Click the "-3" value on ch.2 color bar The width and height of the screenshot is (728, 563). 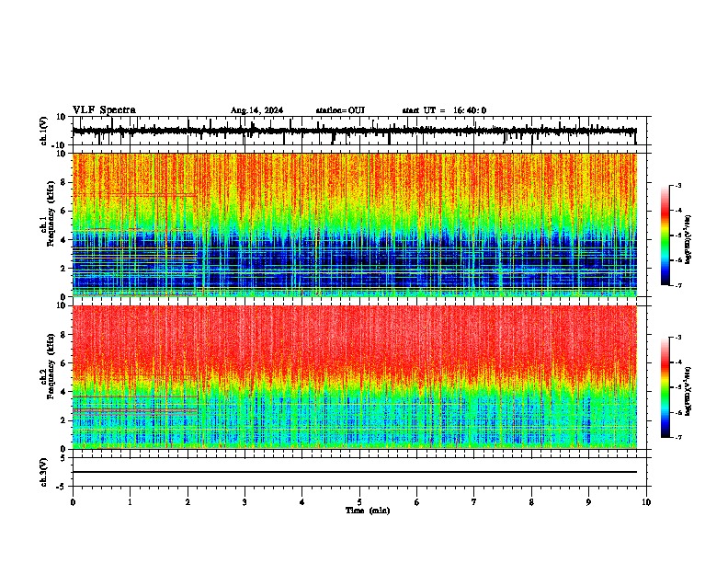(677, 338)
